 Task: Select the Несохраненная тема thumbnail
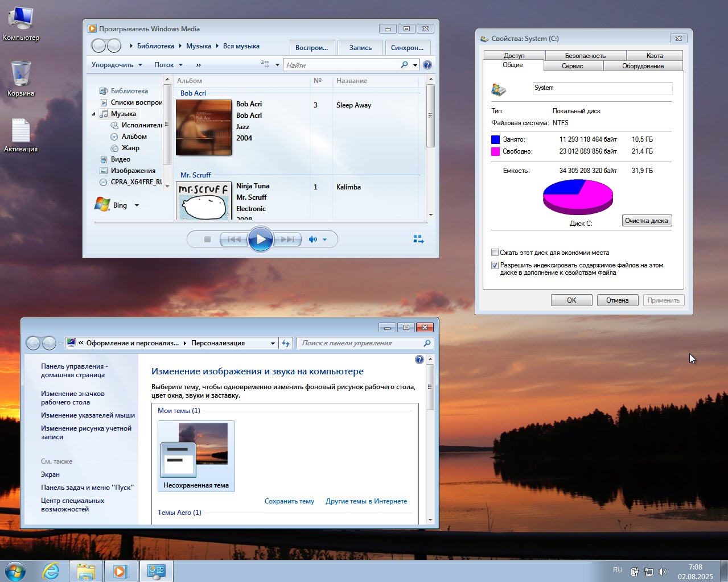[196, 456]
